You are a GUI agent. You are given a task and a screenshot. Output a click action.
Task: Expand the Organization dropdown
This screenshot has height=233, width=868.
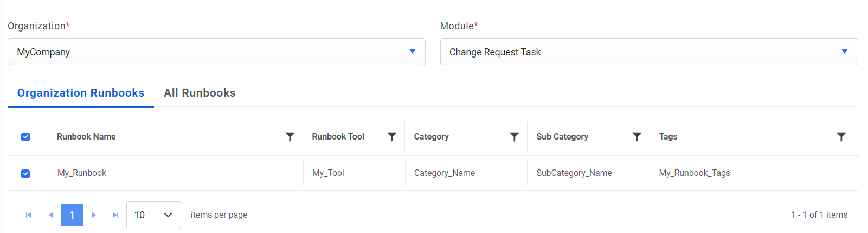click(216, 52)
